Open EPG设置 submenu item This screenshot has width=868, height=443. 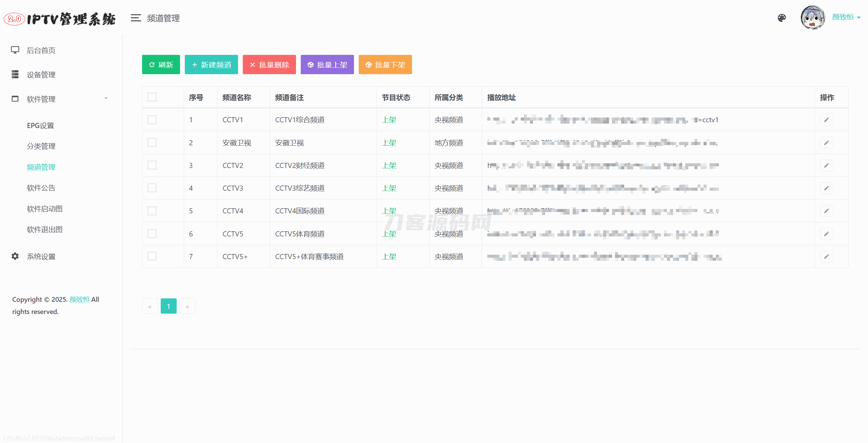40,126
